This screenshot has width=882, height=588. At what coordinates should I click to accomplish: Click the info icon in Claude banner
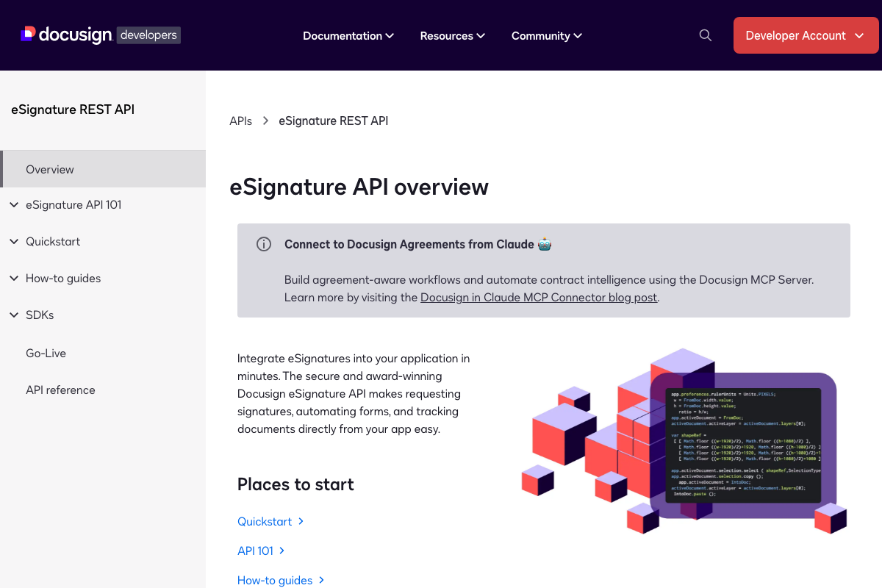pyautogui.click(x=264, y=244)
